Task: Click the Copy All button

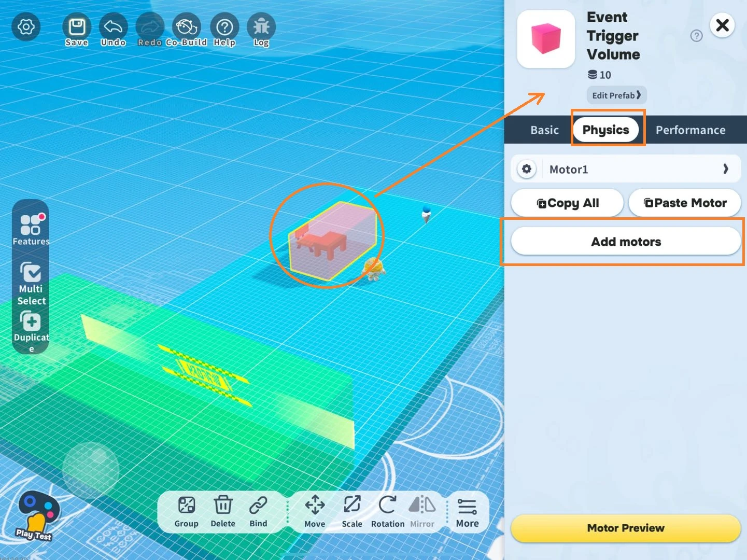Action: click(x=567, y=203)
